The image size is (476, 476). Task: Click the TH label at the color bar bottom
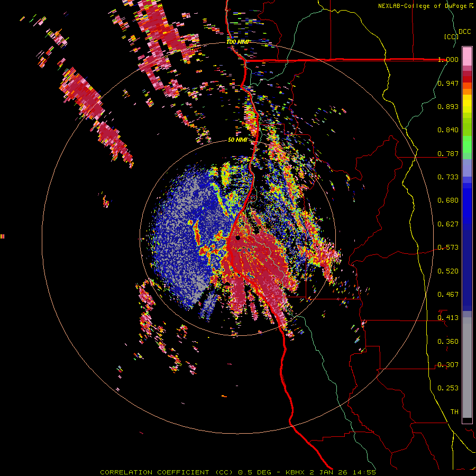coord(454,411)
